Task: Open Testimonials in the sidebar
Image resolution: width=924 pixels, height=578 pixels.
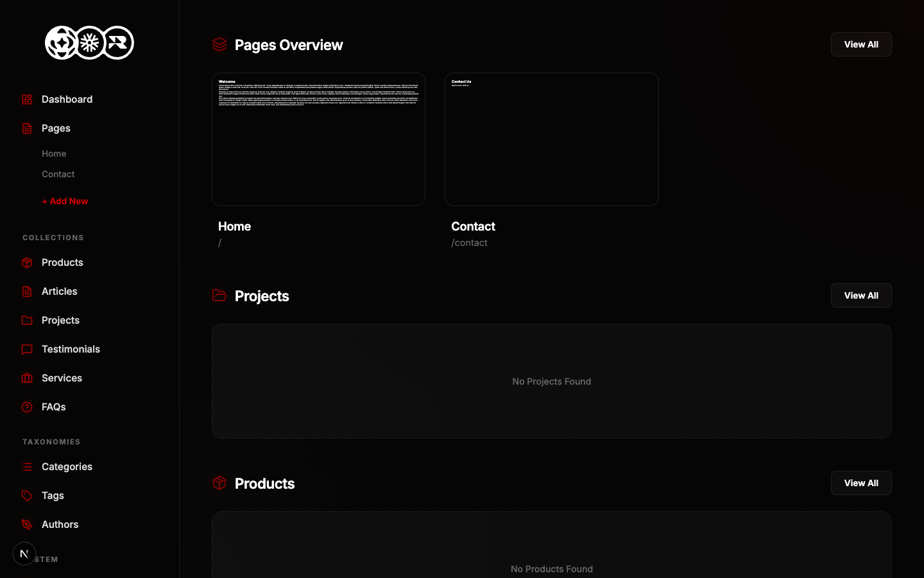Action: pyautogui.click(x=71, y=349)
